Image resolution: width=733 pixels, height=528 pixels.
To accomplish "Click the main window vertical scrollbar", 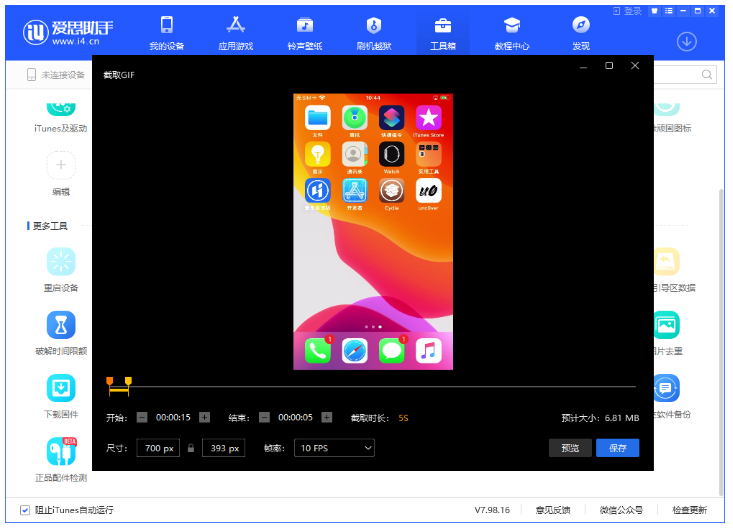I will click(721, 341).
